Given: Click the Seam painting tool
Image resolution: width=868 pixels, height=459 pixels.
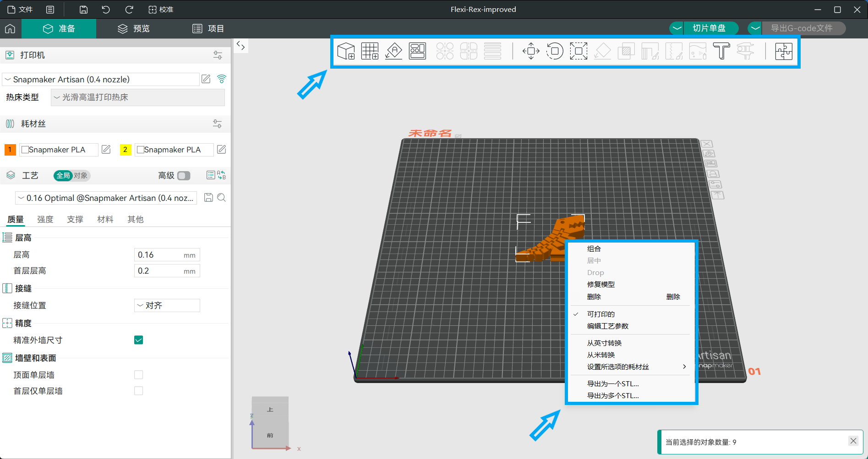Looking at the screenshot, I should 674,51.
